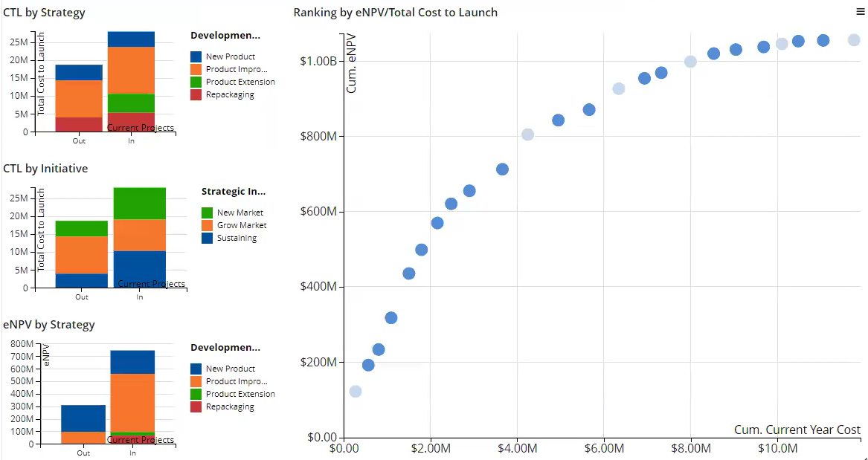Click the 'Out' axis label under CTL by Strategy
The width and height of the screenshot is (868, 460).
pyautogui.click(x=79, y=141)
